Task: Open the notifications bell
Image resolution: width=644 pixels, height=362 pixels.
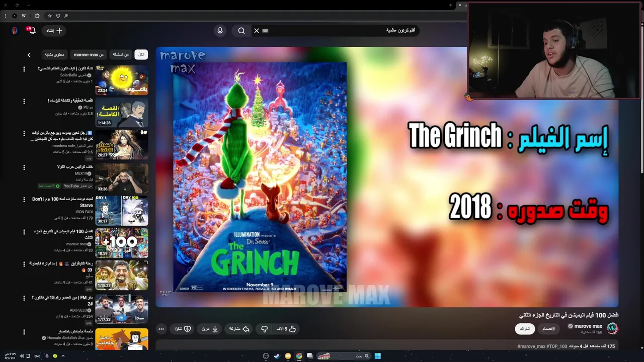Action: click(31, 31)
